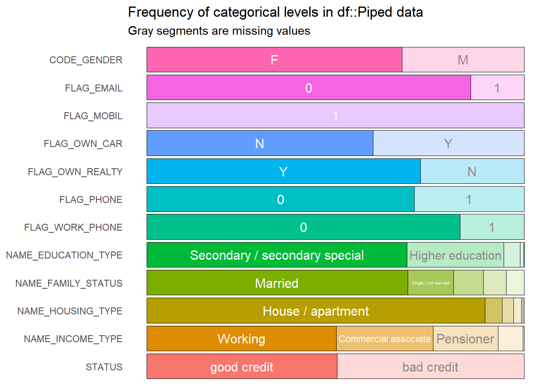Click the 0 segment in FLAG_EMAIL bar

[308, 88]
